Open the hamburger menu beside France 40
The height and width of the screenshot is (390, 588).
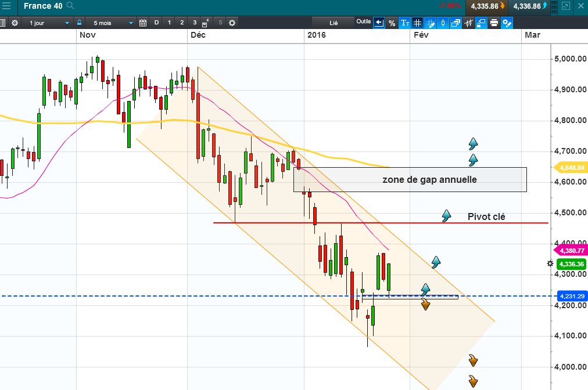pyautogui.click(x=6, y=6)
